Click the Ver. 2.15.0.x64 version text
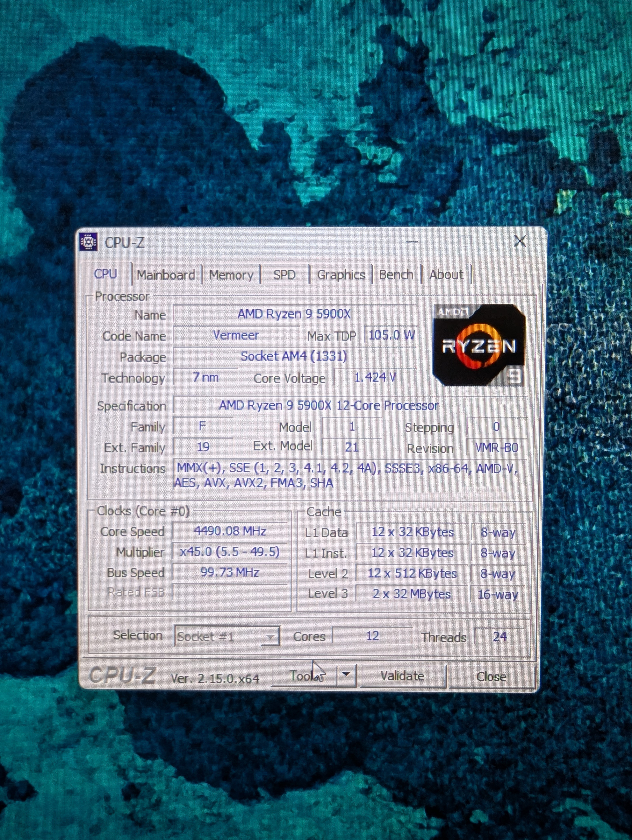This screenshot has height=840, width=632. click(215, 678)
